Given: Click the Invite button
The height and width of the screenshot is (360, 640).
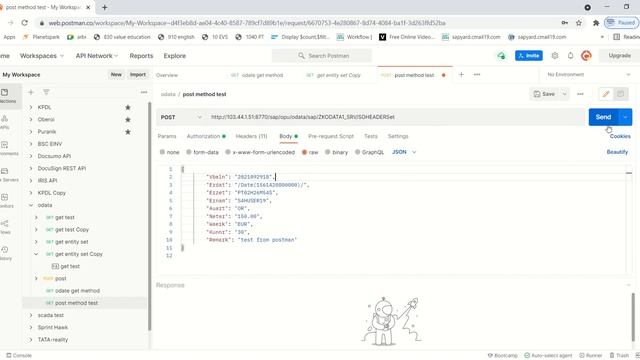Looking at the screenshot, I should coord(529,56).
